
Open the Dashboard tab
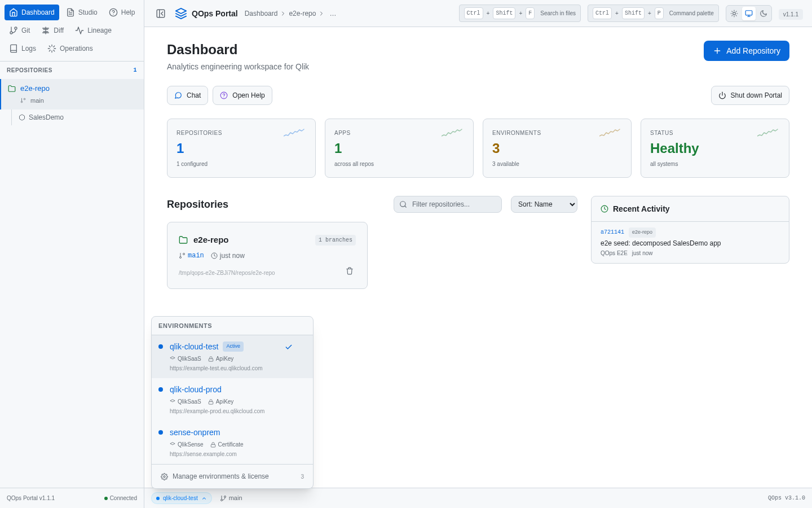coord(32,12)
